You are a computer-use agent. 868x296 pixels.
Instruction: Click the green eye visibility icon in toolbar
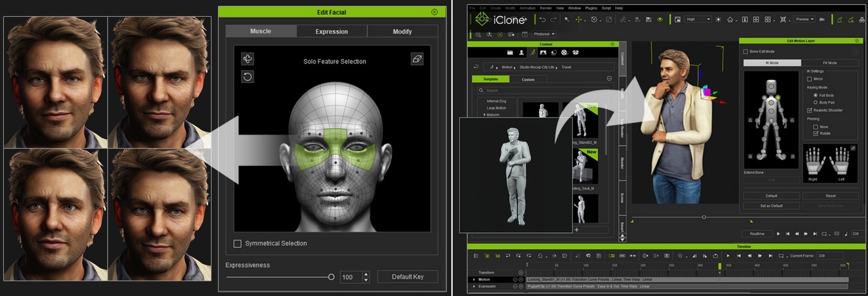point(660,20)
